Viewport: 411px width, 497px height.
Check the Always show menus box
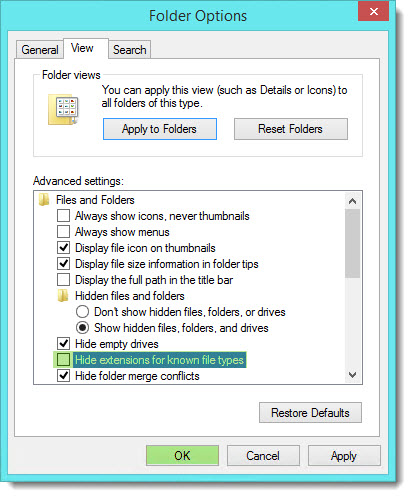[x=63, y=232]
